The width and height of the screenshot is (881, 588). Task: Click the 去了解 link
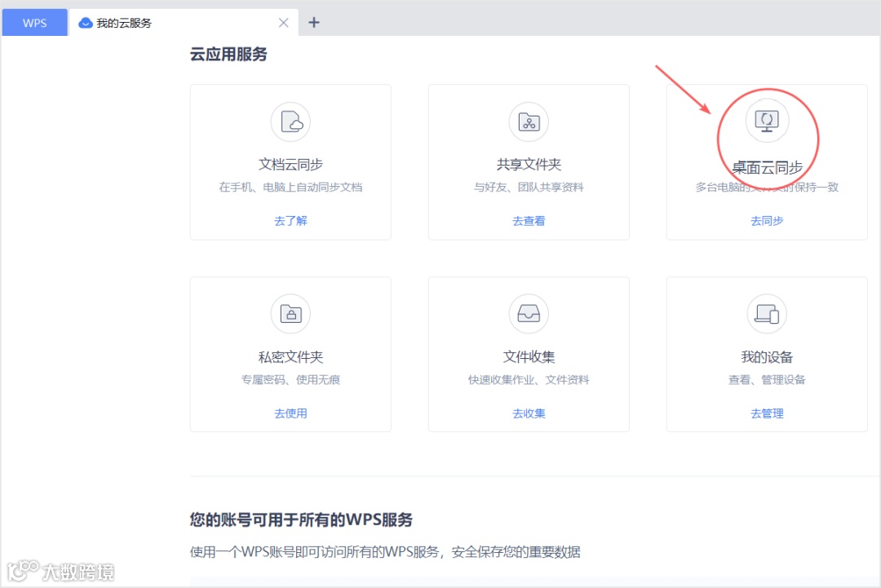(x=290, y=221)
